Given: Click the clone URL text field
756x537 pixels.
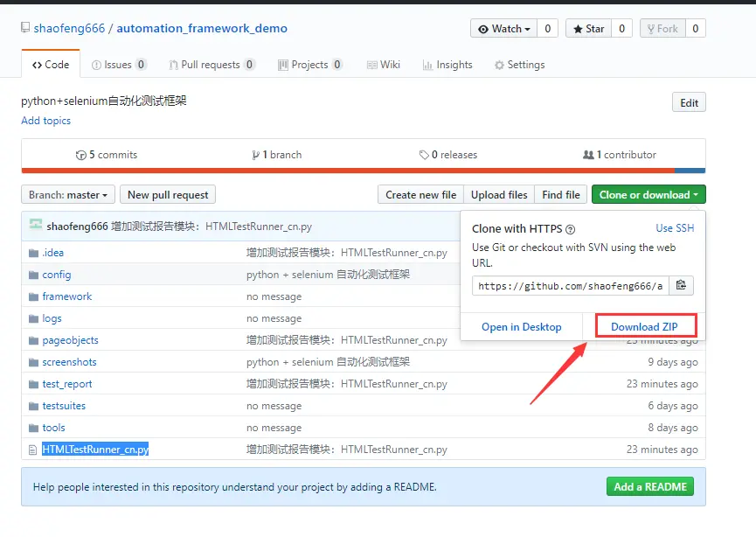Looking at the screenshot, I should click(570, 286).
